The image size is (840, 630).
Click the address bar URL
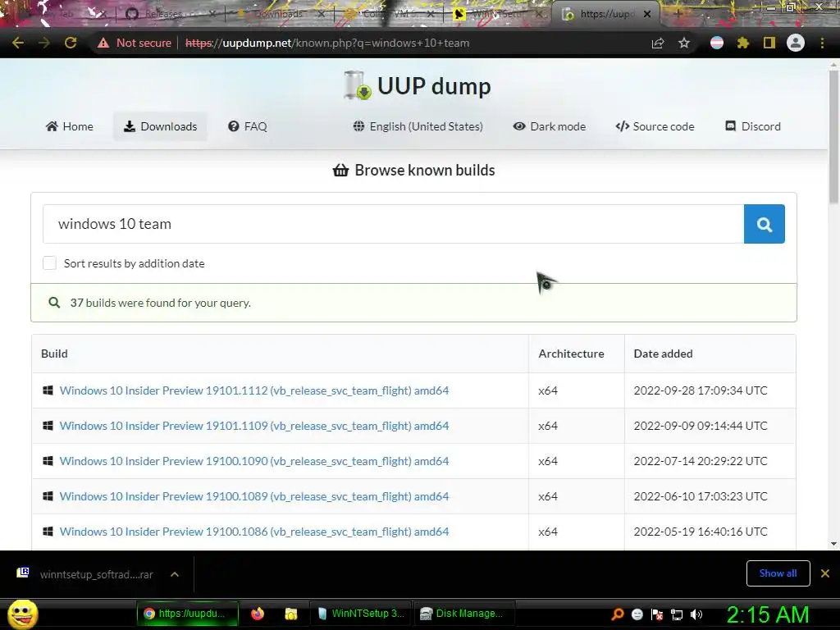click(327, 43)
